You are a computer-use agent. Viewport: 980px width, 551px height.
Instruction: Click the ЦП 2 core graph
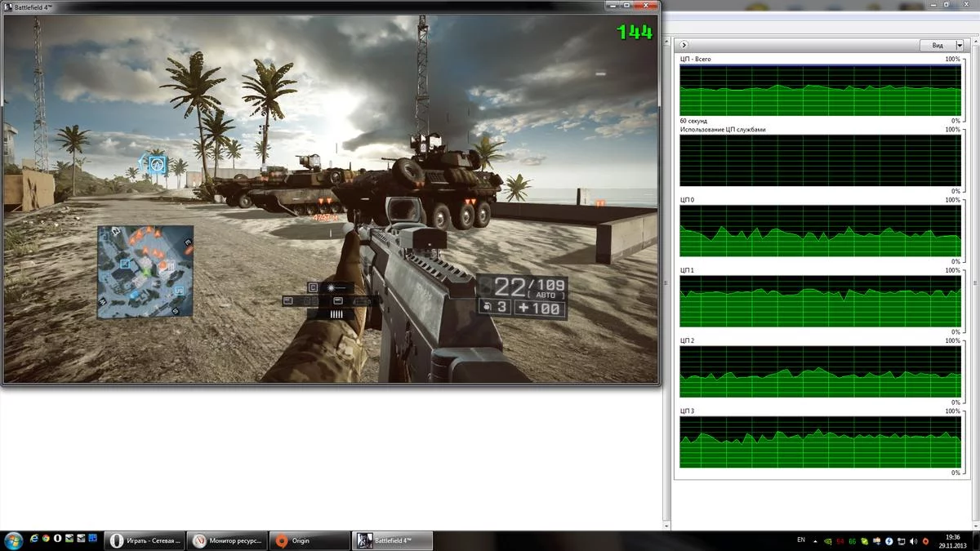click(x=820, y=372)
